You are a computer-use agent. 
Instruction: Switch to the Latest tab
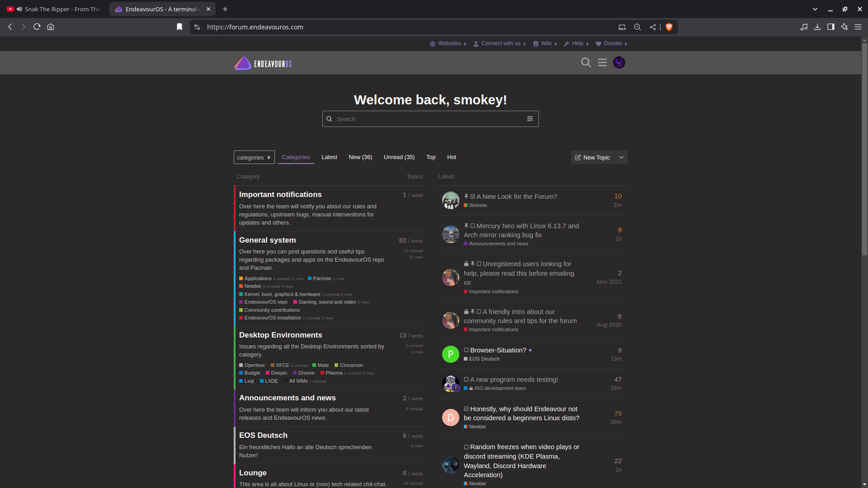(329, 157)
